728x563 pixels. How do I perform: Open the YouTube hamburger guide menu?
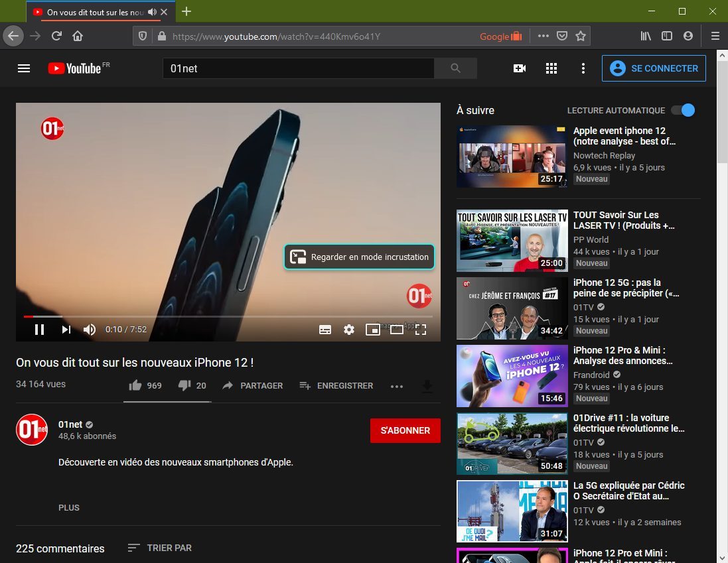point(24,69)
